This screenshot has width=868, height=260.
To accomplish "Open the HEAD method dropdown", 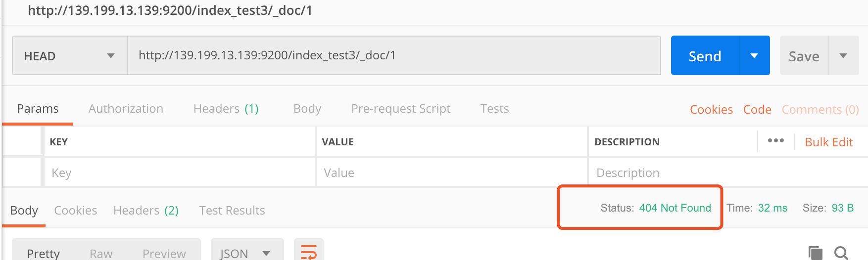I will 70,56.
